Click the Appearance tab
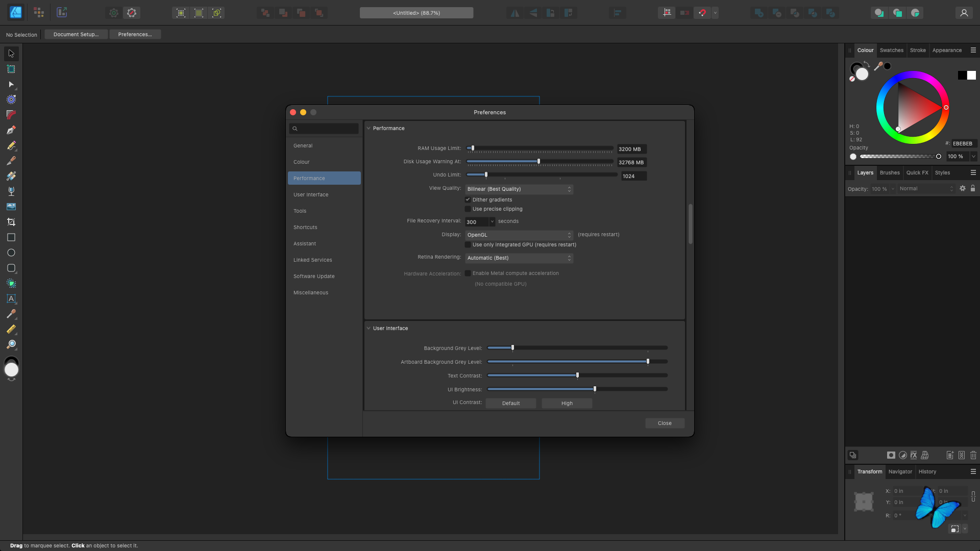The height and width of the screenshot is (551, 980). (947, 50)
